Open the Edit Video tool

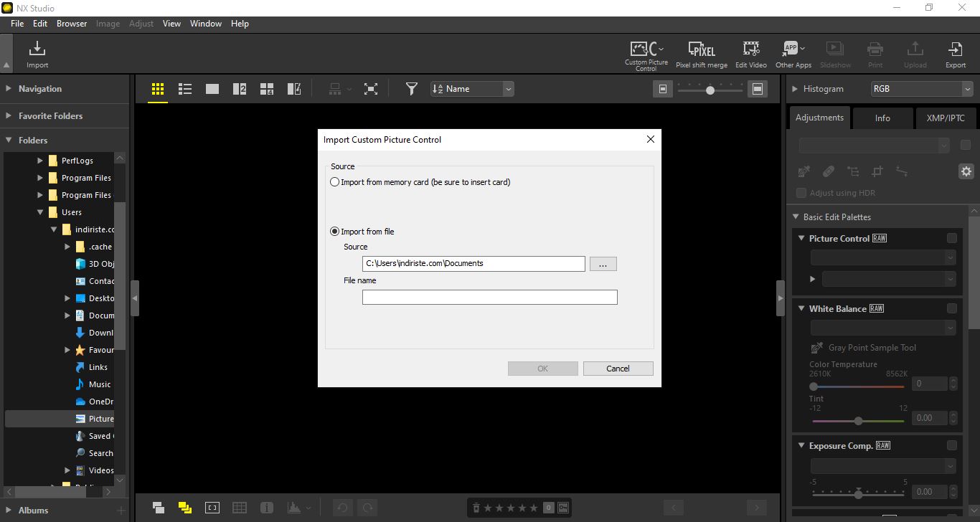click(750, 55)
